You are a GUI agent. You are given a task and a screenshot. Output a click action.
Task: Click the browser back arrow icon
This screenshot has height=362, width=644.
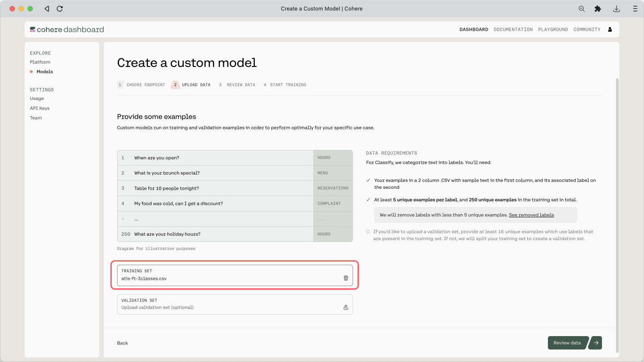(x=47, y=8)
